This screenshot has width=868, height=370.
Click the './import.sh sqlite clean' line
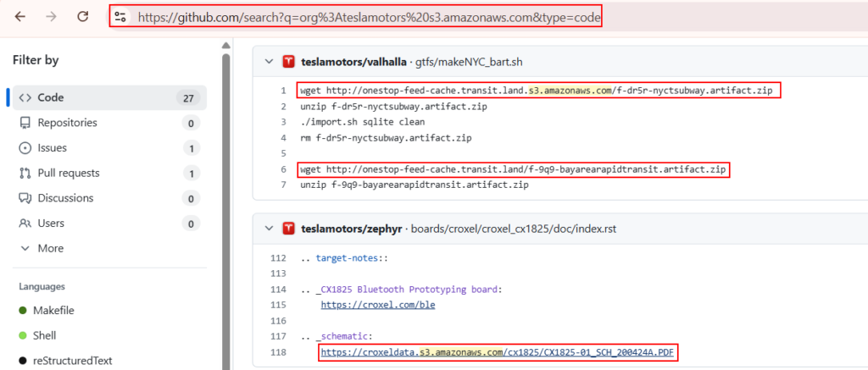(362, 122)
